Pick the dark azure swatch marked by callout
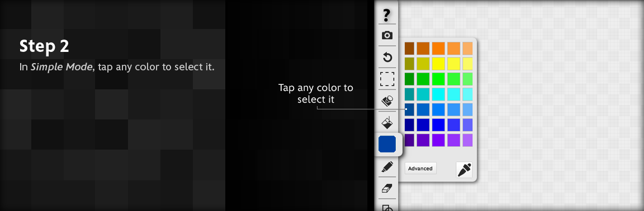The width and height of the screenshot is (644, 211). tap(409, 109)
